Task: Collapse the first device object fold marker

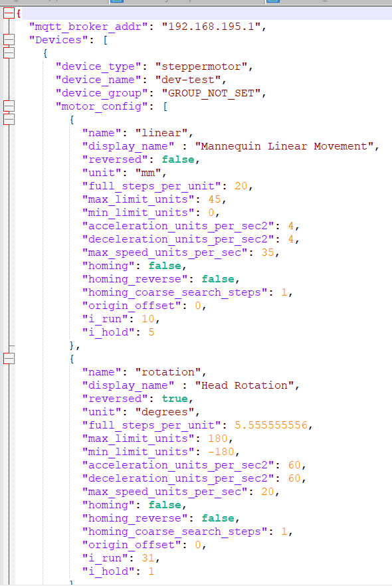Action: tap(9, 52)
